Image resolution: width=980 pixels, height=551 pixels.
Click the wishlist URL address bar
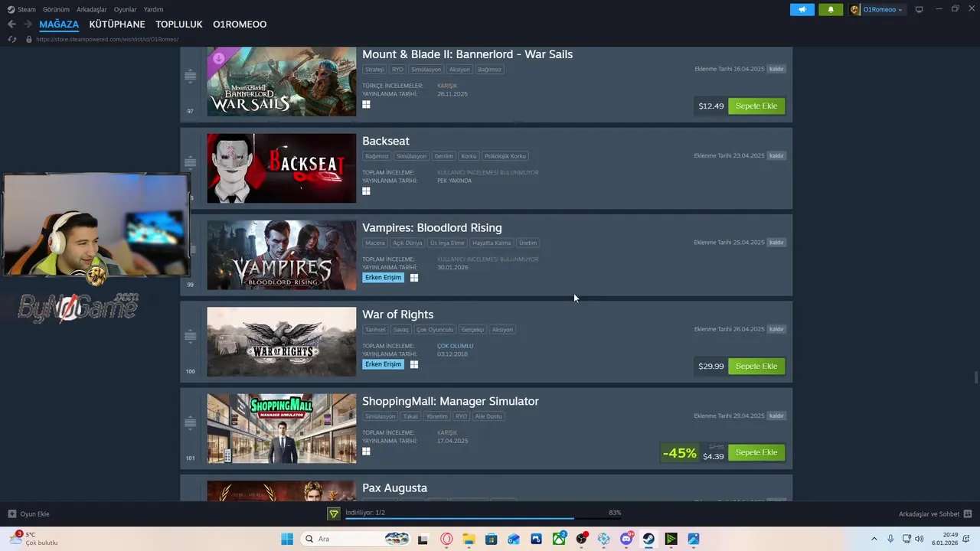point(107,39)
